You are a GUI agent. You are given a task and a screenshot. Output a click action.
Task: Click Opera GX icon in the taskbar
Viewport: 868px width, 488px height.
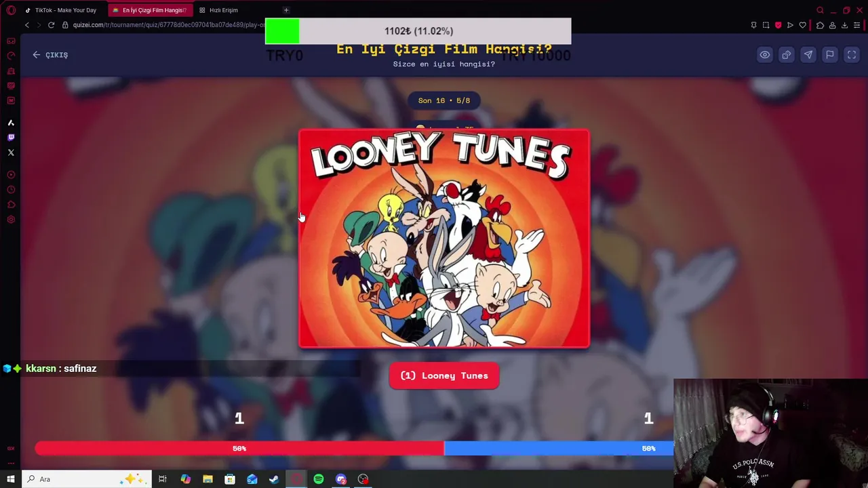[x=296, y=479]
